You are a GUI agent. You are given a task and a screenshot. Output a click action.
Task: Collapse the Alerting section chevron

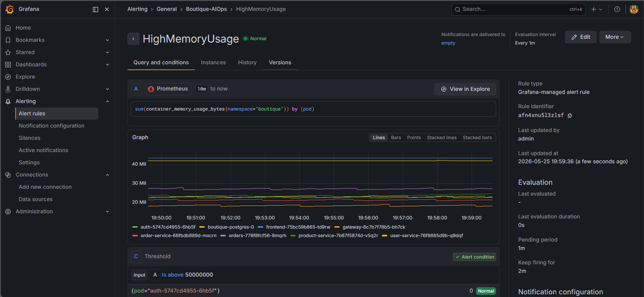click(107, 101)
